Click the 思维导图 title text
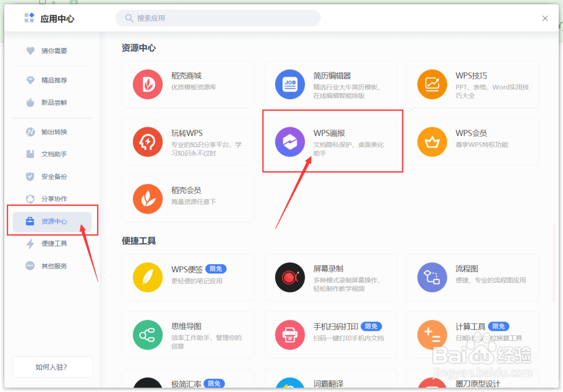 pos(186,326)
